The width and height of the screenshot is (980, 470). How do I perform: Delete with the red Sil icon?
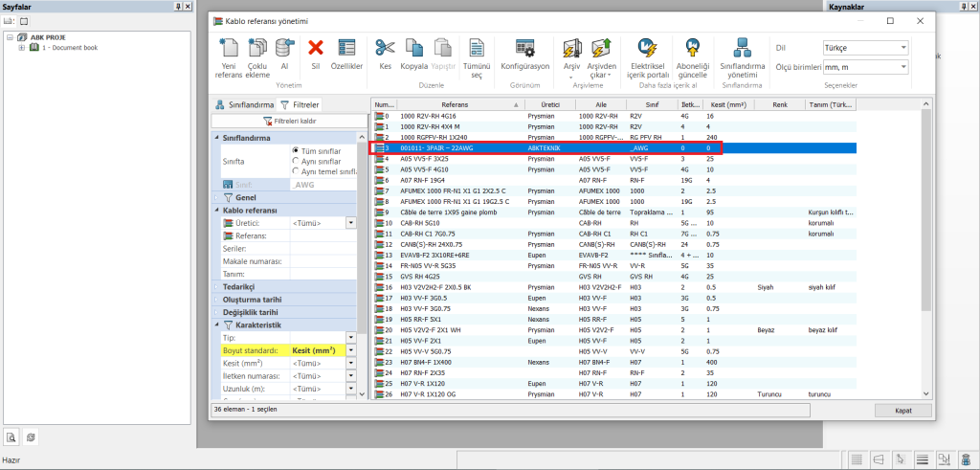click(x=316, y=48)
